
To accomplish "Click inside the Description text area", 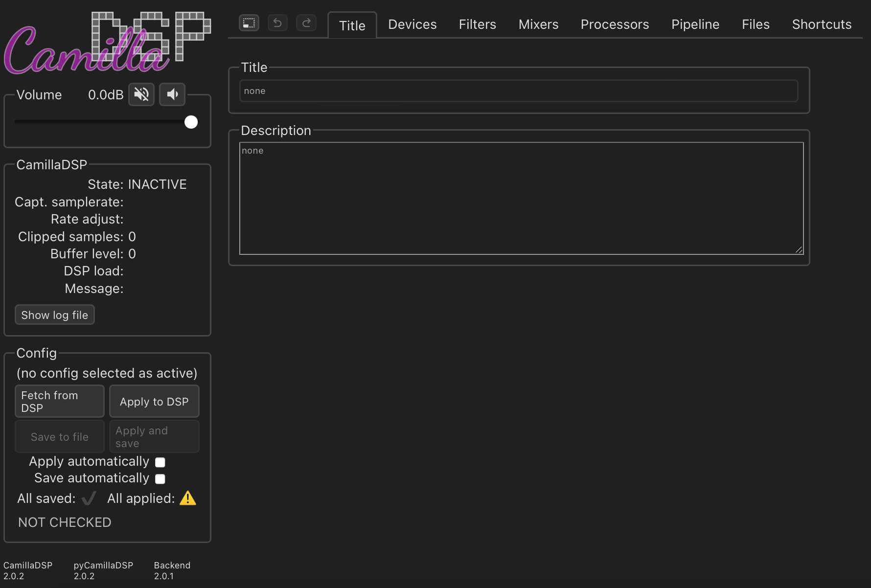I will (x=522, y=199).
